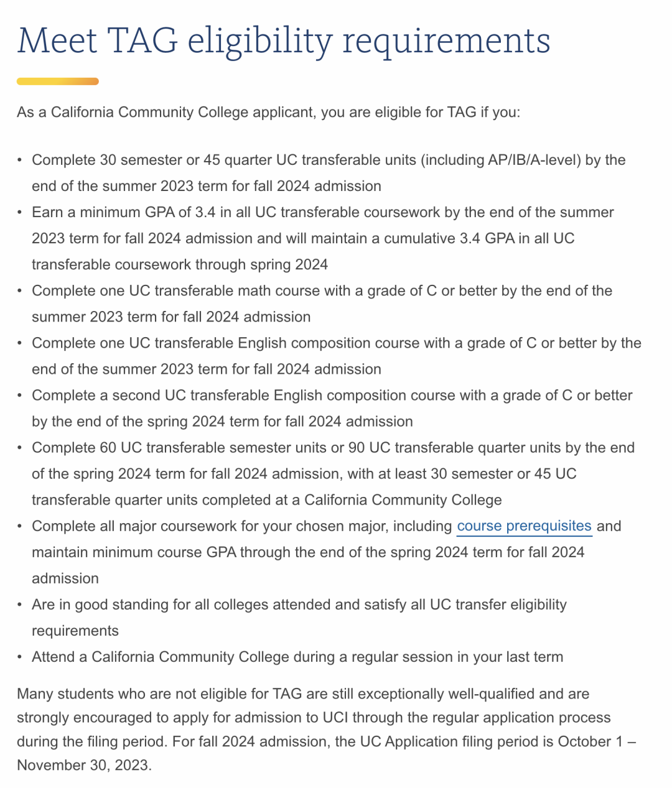Click the UC transferable math course bullet
This screenshot has width=672, height=788.
click(322, 304)
